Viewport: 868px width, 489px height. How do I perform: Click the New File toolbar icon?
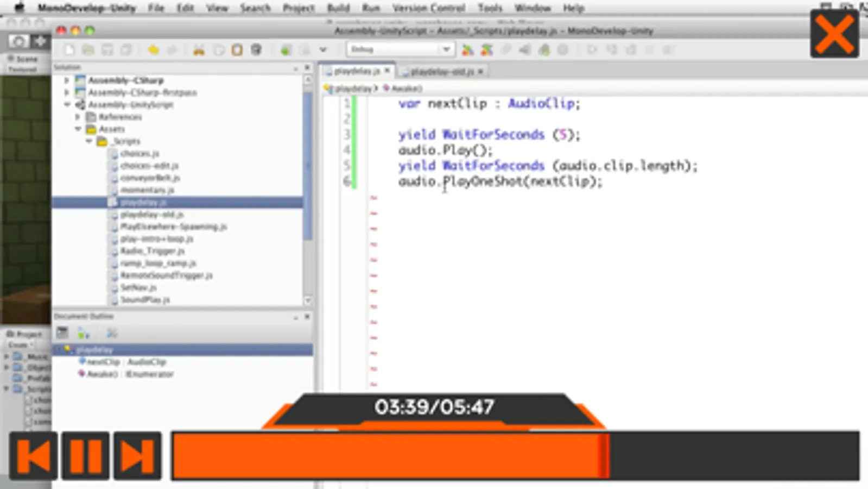pyautogui.click(x=69, y=50)
